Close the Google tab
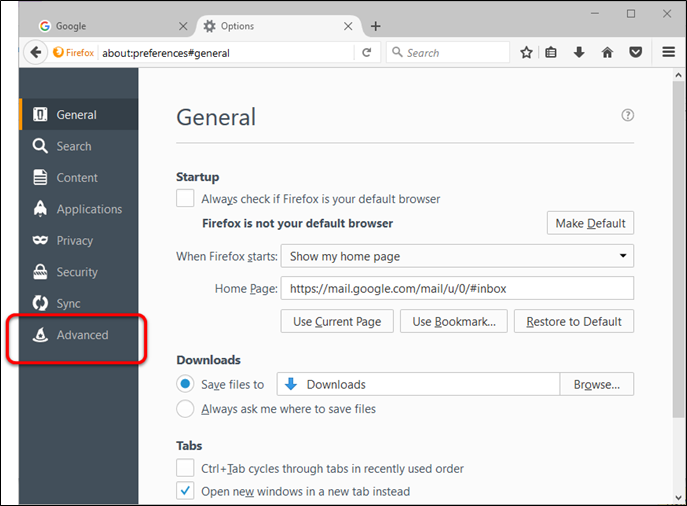 pyautogui.click(x=183, y=26)
